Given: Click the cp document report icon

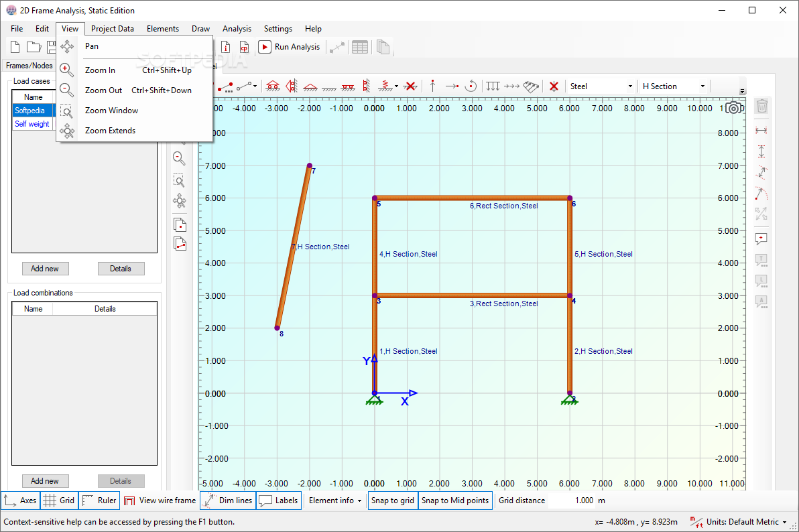Looking at the screenshot, I should click(245, 48).
